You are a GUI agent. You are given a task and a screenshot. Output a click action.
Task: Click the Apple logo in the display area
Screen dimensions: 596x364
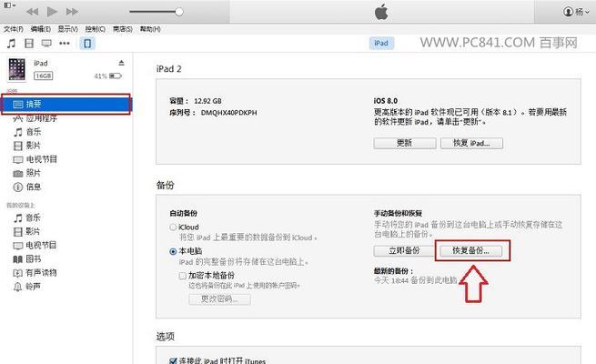[381, 12]
